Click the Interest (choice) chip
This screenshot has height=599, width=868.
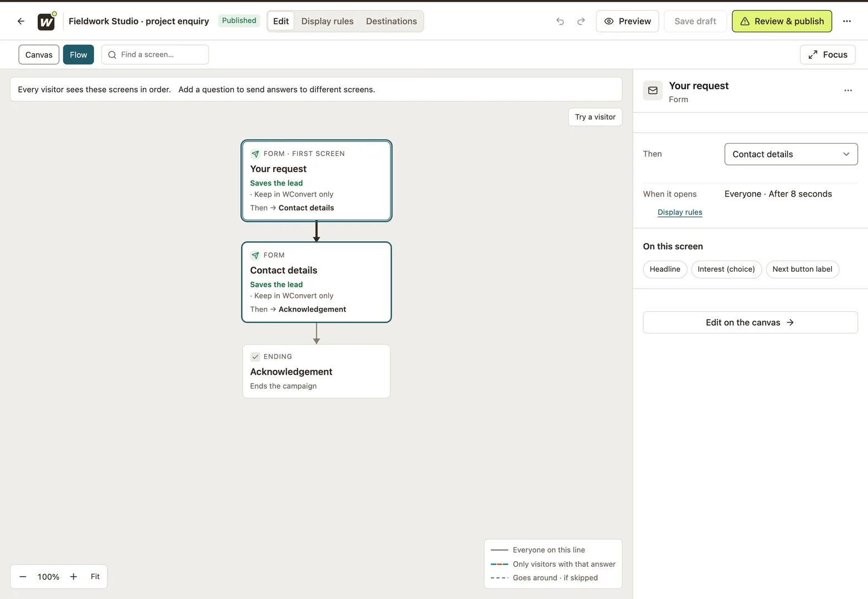(x=726, y=269)
